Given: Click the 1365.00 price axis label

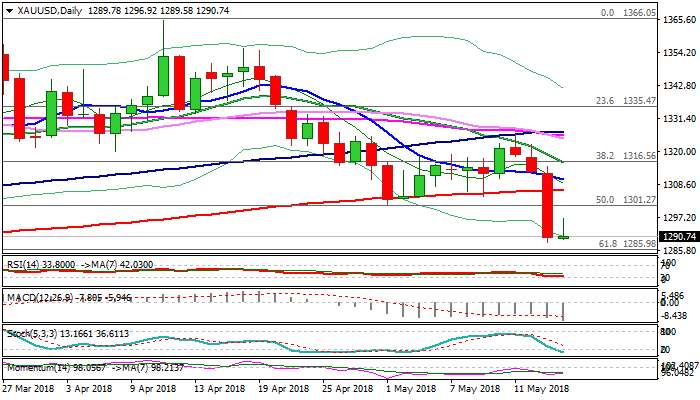Looking at the screenshot, I should 678,21.
